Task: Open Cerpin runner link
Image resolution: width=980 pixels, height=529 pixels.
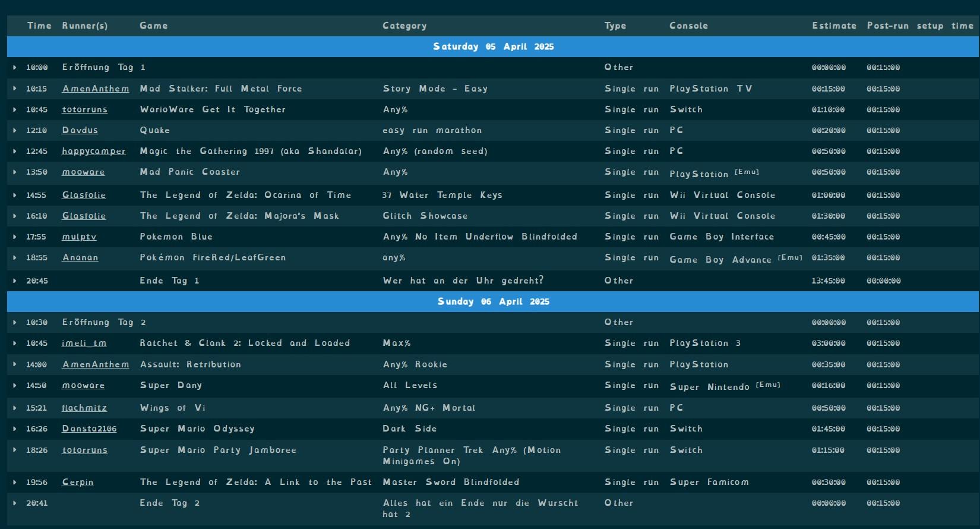Action: point(78,482)
